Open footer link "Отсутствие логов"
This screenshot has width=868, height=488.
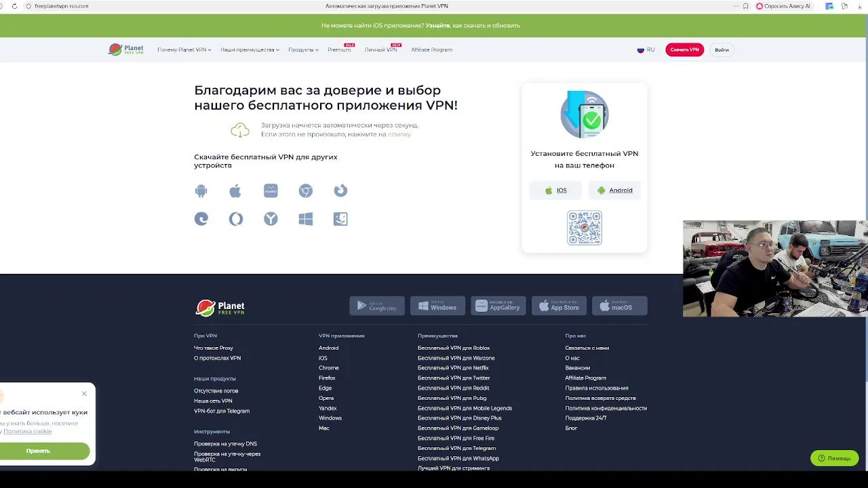coord(216,390)
